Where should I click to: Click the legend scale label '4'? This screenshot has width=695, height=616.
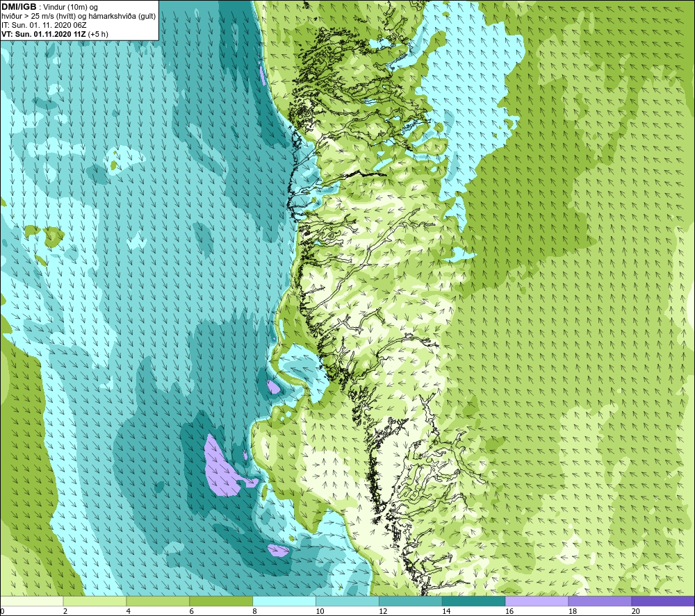coord(129,611)
